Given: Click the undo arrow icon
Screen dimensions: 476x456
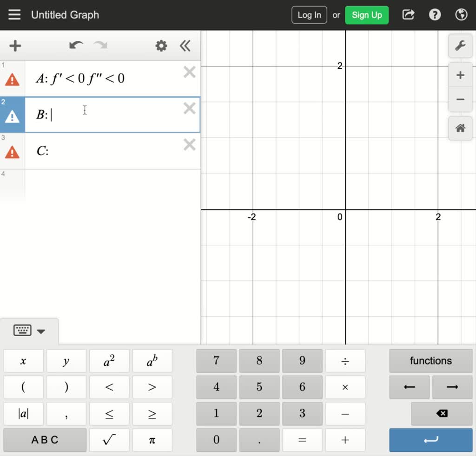Looking at the screenshot, I should 76,46.
